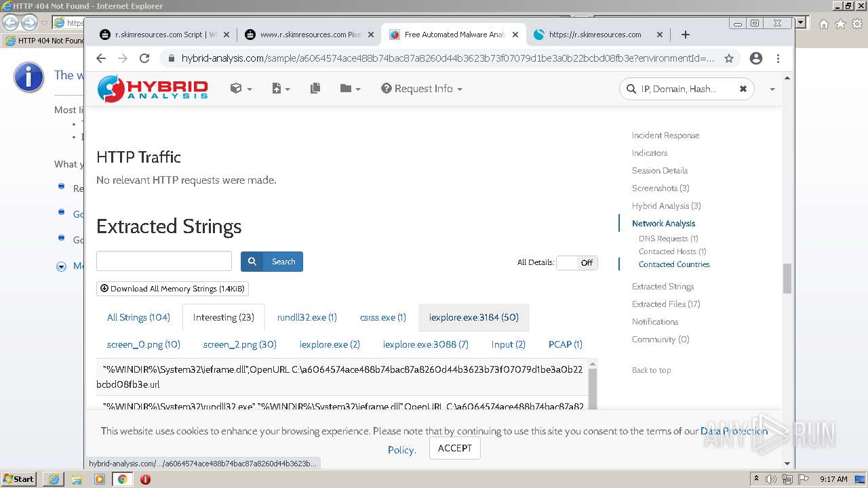Click the Hybrid Analysis logo
This screenshot has height=488, width=868.
click(153, 89)
